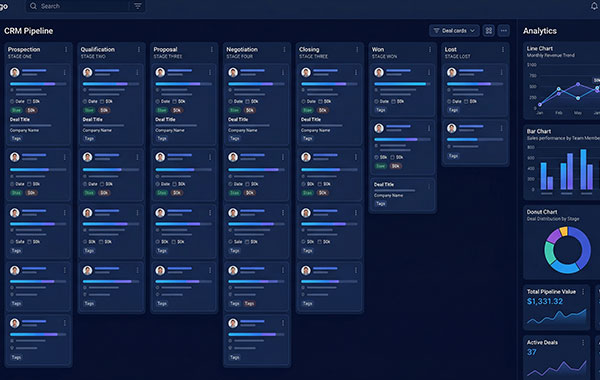The height and width of the screenshot is (380, 600).
Task: Open first Won card's kebab menu
Action: click(429, 72)
